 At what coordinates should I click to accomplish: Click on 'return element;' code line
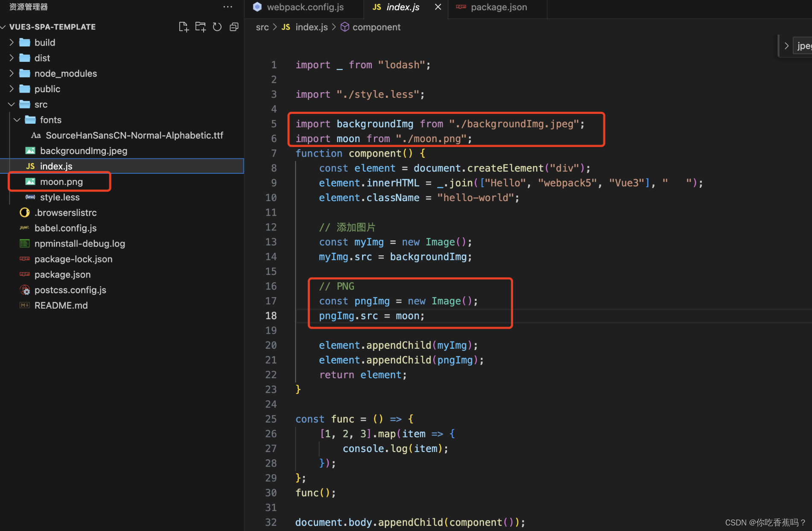coord(363,375)
